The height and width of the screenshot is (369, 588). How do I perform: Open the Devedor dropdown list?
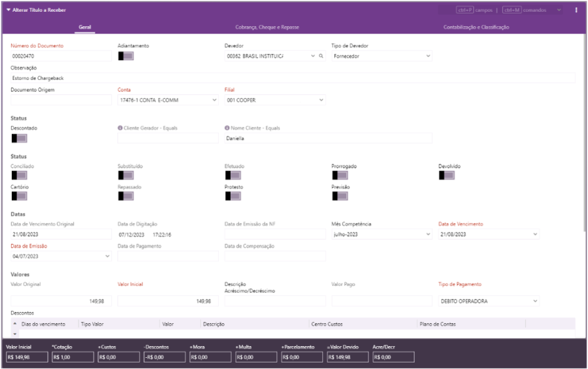313,56
